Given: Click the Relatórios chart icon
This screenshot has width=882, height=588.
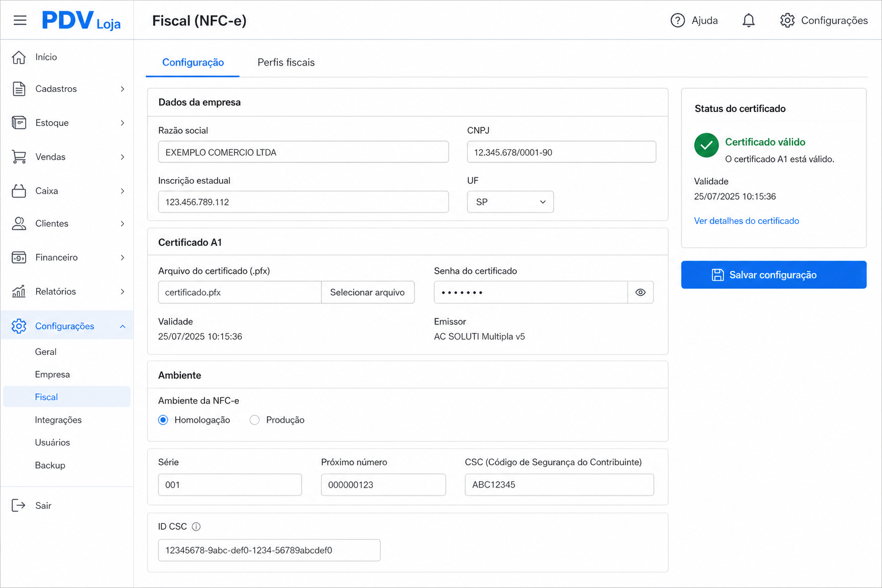Looking at the screenshot, I should click(x=19, y=291).
